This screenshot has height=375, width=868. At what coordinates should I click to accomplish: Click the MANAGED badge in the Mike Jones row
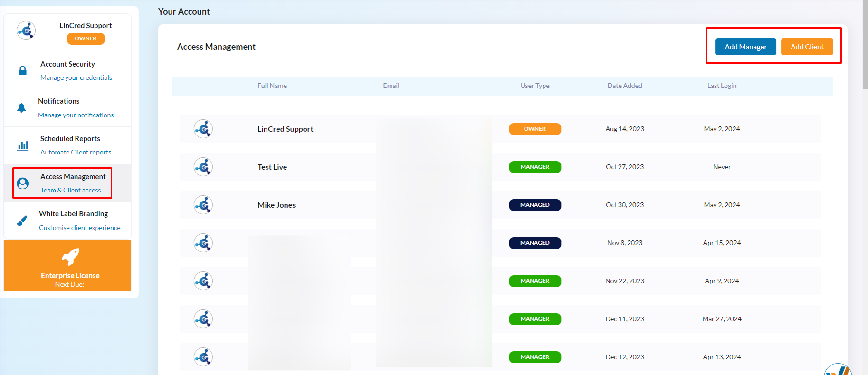pos(535,205)
